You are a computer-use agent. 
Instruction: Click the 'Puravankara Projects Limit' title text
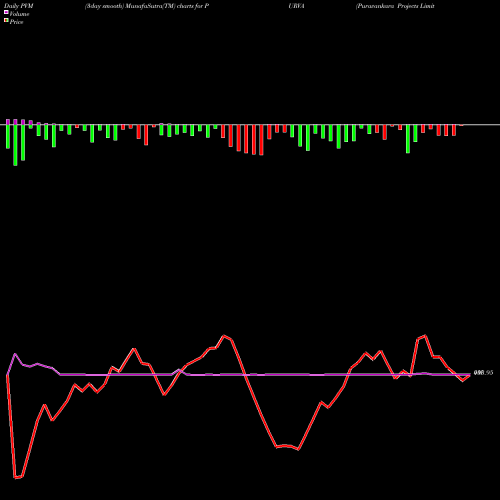coord(395,6)
